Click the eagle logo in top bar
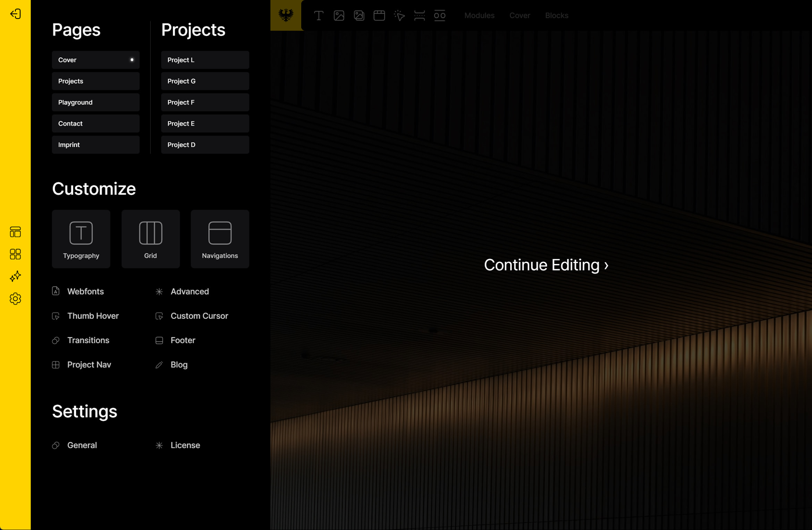This screenshot has width=812, height=530. point(286,15)
